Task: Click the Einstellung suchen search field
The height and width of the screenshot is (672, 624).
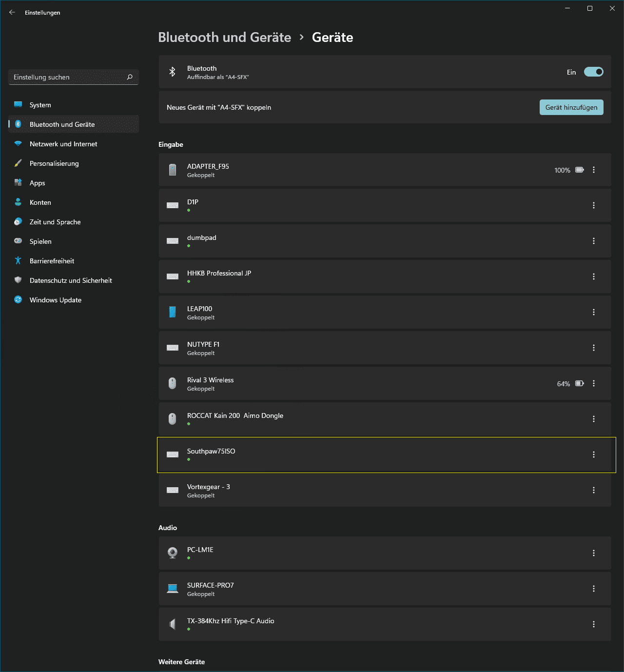Action: click(x=74, y=77)
